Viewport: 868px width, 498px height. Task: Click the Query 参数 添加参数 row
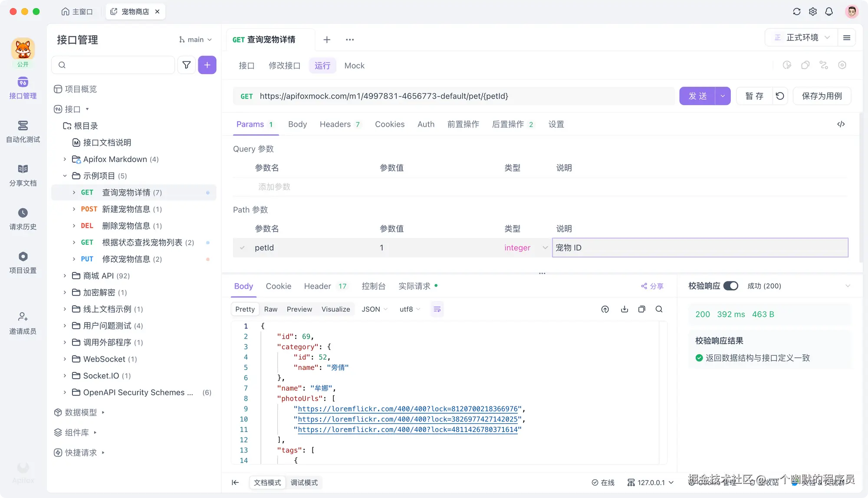click(x=274, y=187)
